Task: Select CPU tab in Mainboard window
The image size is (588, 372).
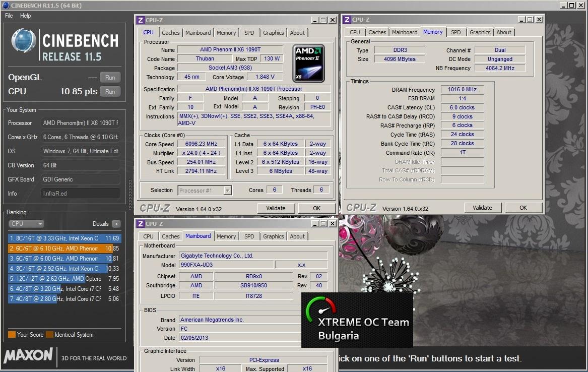Action: pyautogui.click(x=148, y=236)
